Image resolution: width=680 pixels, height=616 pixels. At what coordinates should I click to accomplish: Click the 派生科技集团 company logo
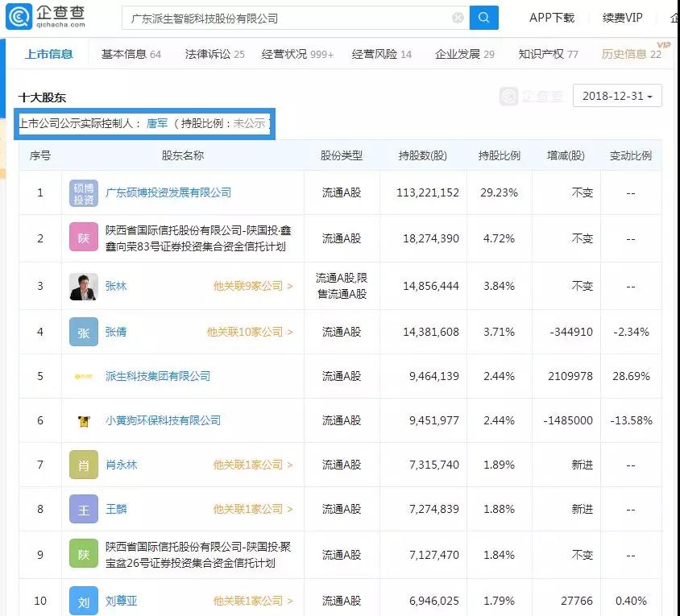(x=84, y=376)
